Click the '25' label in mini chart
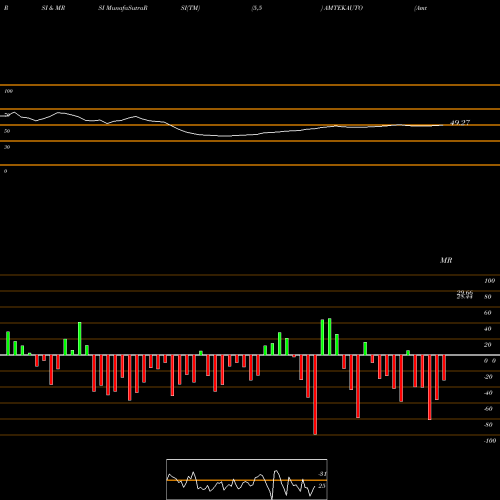The image size is (500, 500). tap(322, 486)
